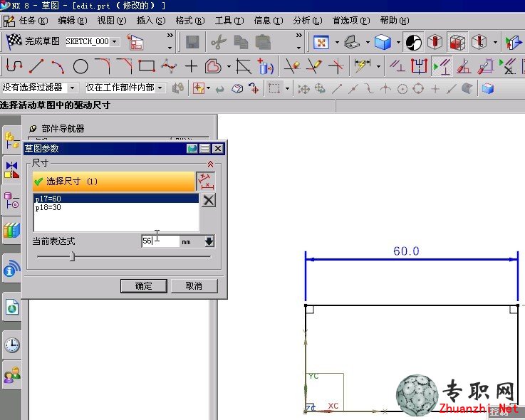This screenshot has height=420, width=525.
Task: Open the Roles people sidebar tab
Action: (11, 375)
